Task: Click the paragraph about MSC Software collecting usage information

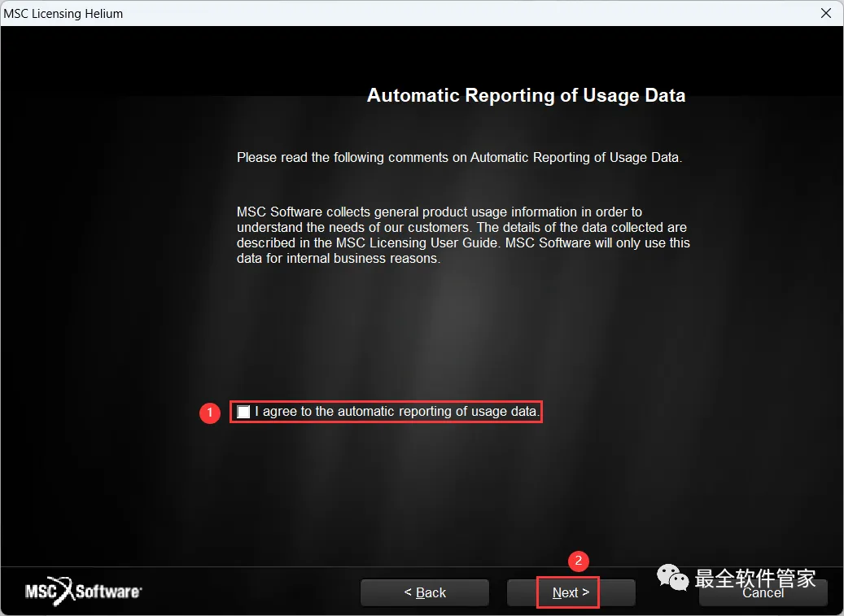Action: click(463, 235)
